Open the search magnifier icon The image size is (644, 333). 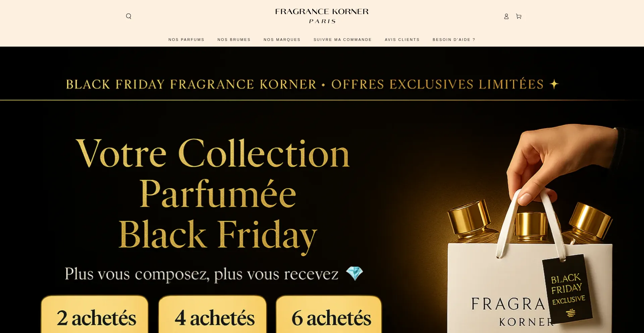pos(128,16)
